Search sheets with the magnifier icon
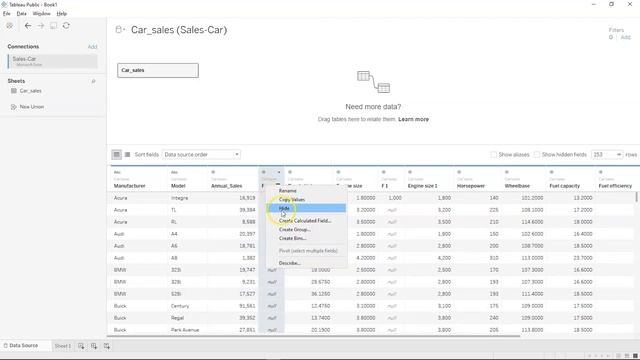Screen dimensions: 640x360 tap(93, 81)
